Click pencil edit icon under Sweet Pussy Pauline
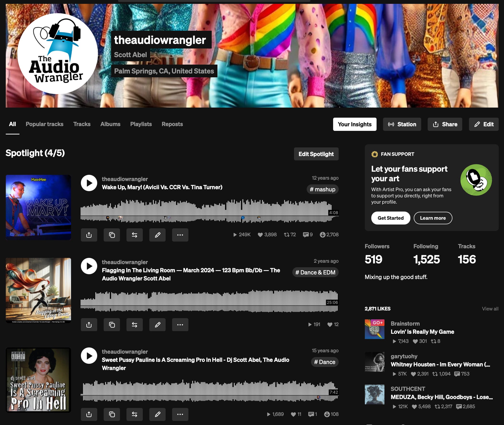Viewport: 504px width, 425px height. point(157,414)
